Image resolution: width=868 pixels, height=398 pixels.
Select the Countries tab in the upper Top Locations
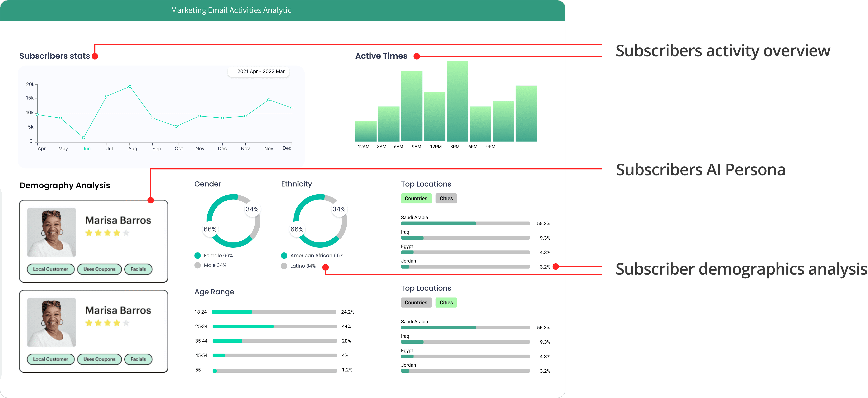click(x=416, y=198)
